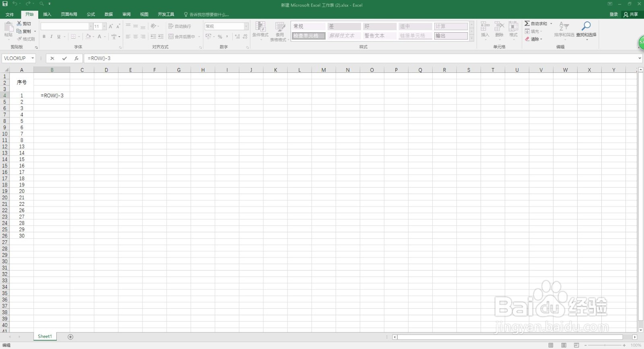Click the Share (共享) button
644x349 pixels.
[631, 14]
